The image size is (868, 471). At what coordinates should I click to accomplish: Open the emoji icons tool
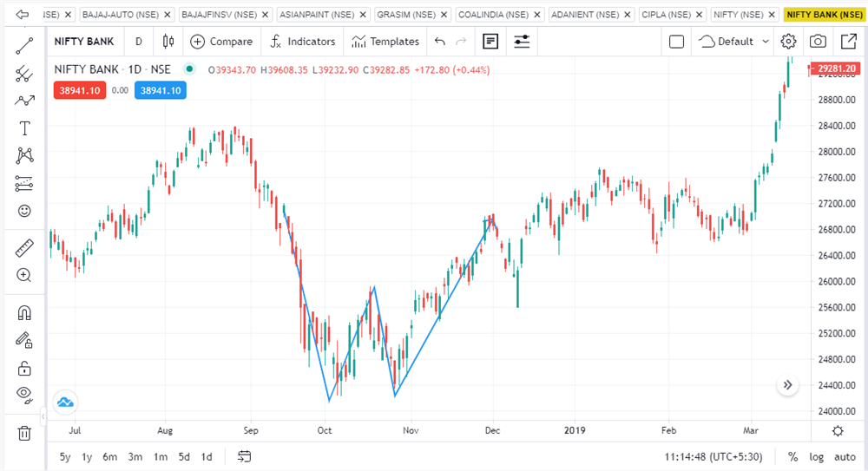24,211
